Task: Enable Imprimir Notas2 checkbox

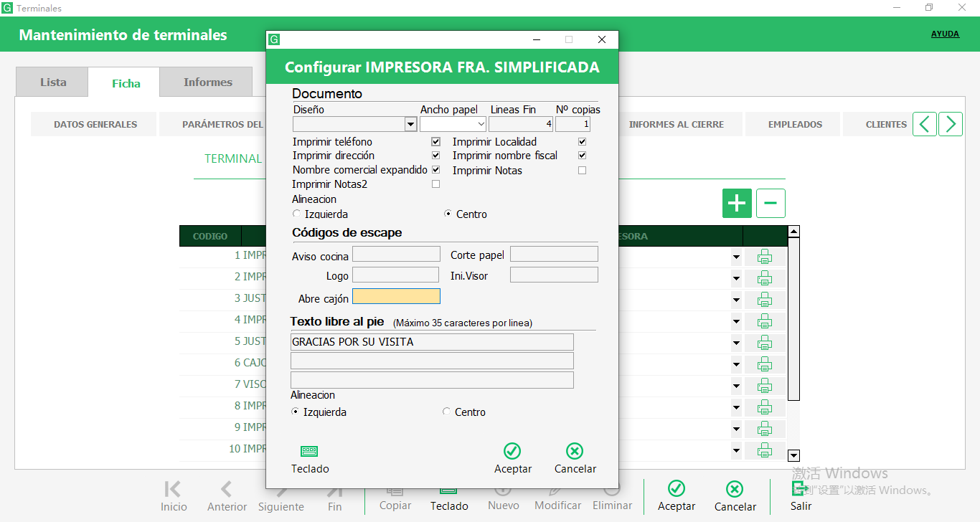Action: tap(435, 184)
